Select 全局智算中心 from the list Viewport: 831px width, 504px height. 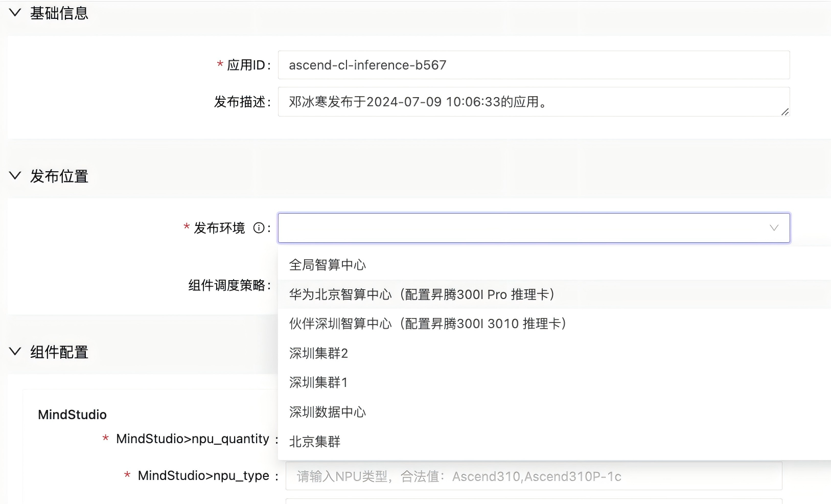[x=328, y=265]
